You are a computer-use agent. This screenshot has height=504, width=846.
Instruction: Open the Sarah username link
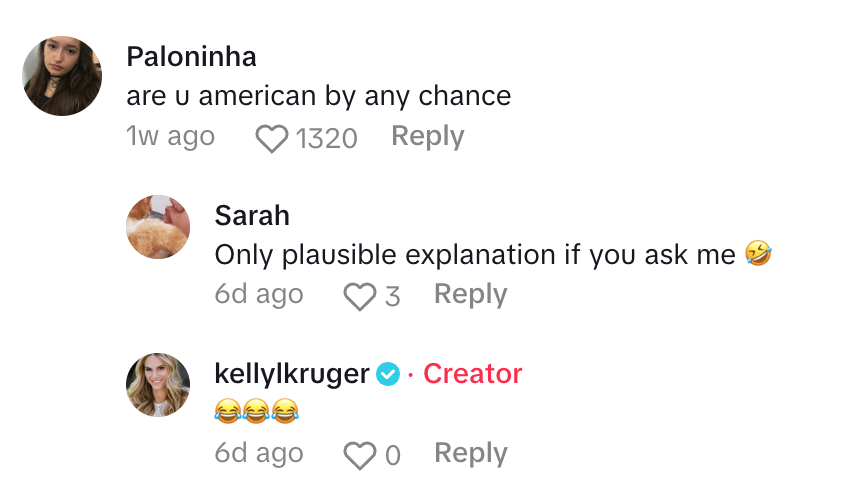(x=252, y=216)
